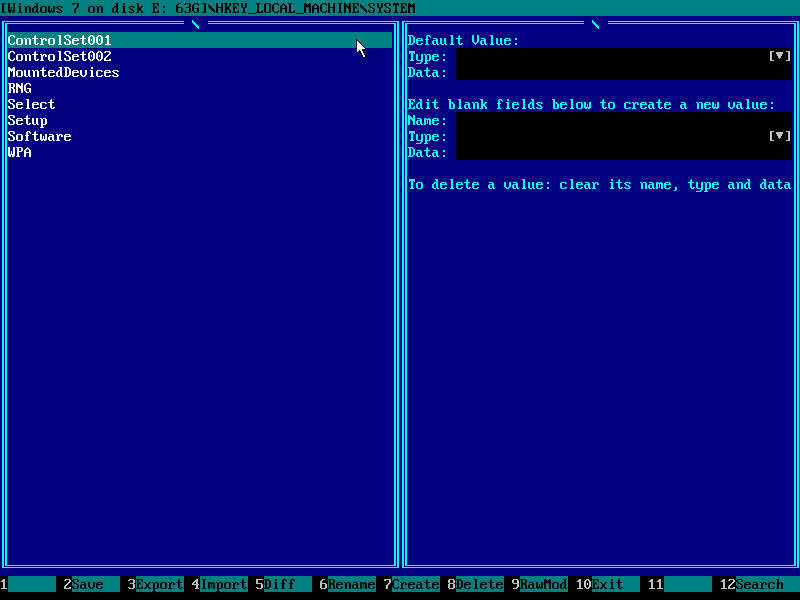Screen dimensions: 800x600
Task: Click the left panel top backslash marker
Action: 195,24
